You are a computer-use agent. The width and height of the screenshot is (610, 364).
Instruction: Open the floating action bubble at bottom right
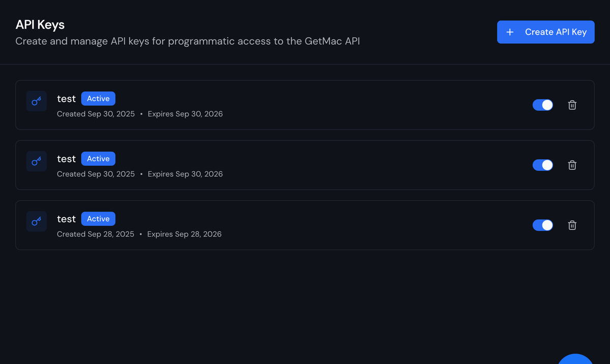tap(575, 362)
